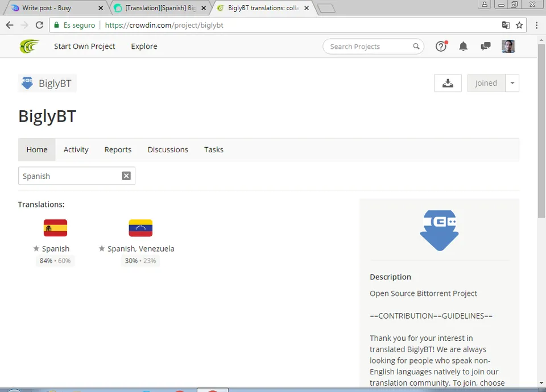546x392 pixels.
Task: Click the Venezuela 30% progress badge
Action: pos(140,261)
